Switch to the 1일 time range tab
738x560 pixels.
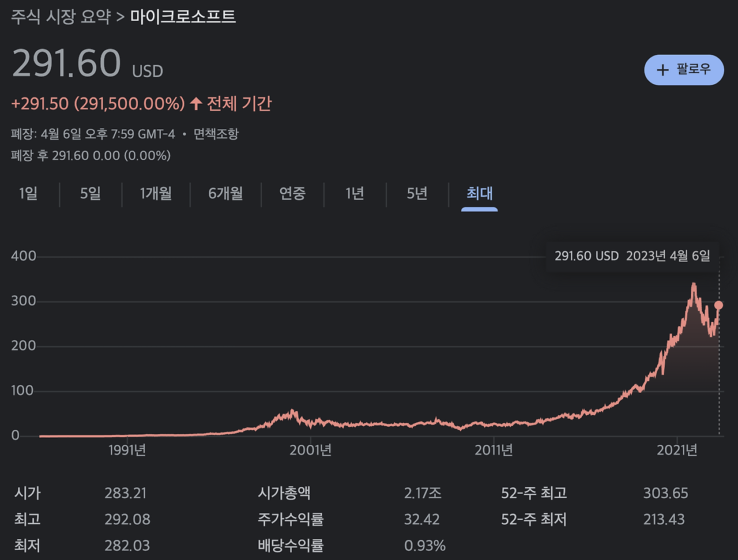pyautogui.click(x=28, y=194)
